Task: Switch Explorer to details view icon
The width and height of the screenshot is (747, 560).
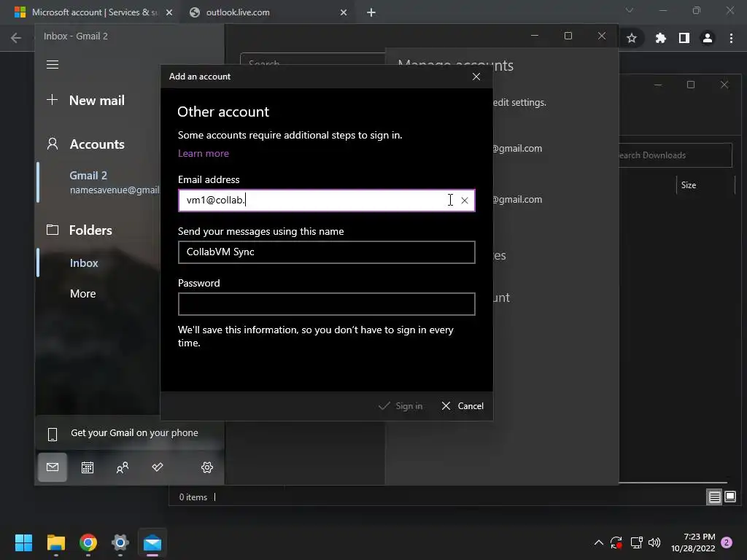Action: tap(715, 497)
